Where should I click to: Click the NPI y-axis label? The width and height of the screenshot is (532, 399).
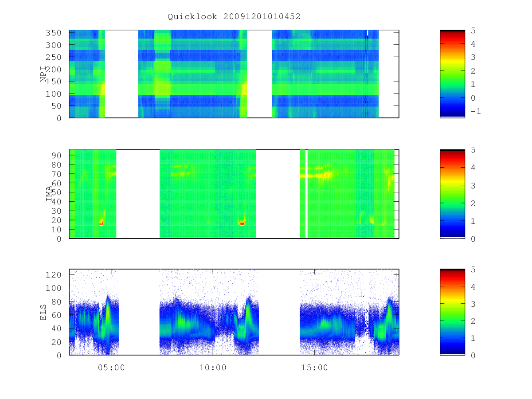click(x=44, y=74)
